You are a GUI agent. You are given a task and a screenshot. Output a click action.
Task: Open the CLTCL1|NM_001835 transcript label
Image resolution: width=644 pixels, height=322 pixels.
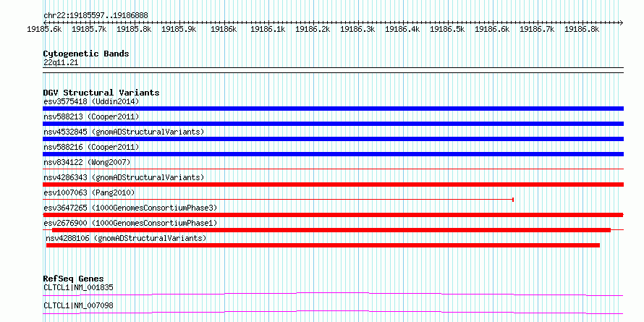78,287
